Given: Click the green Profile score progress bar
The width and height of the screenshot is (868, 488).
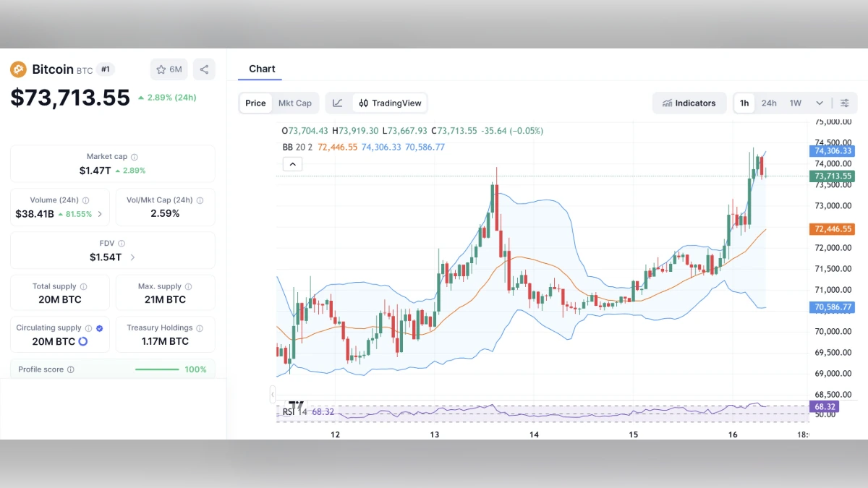Looking at the screenshot, I should tap(158, 369).
